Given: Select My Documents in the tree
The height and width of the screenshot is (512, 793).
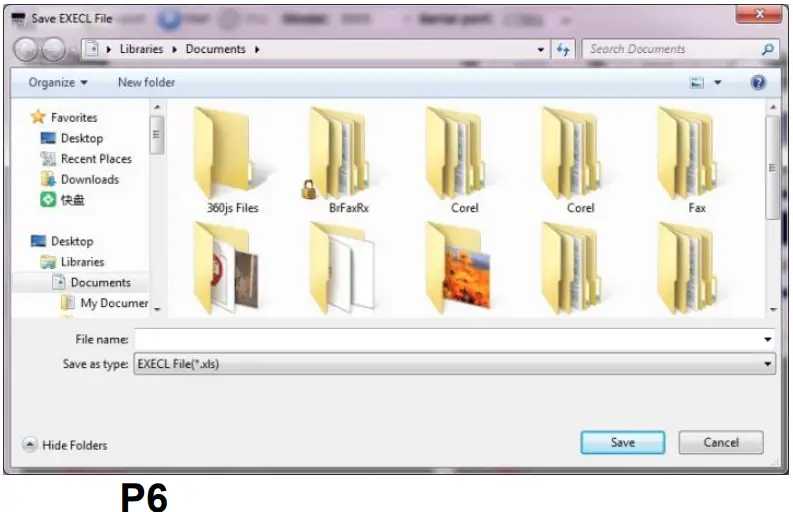Looking at the screenshot, I should click(x=105, y=303).
